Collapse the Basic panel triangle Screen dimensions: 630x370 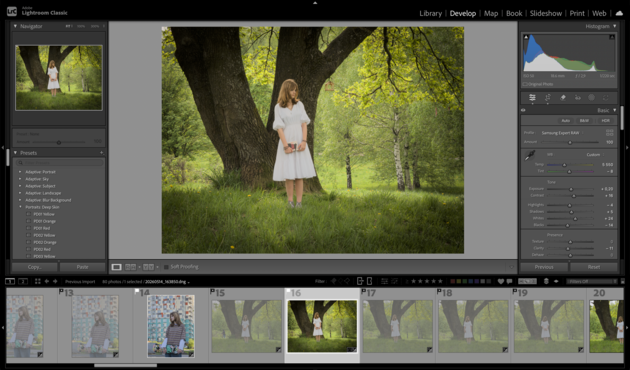(614, 110)
